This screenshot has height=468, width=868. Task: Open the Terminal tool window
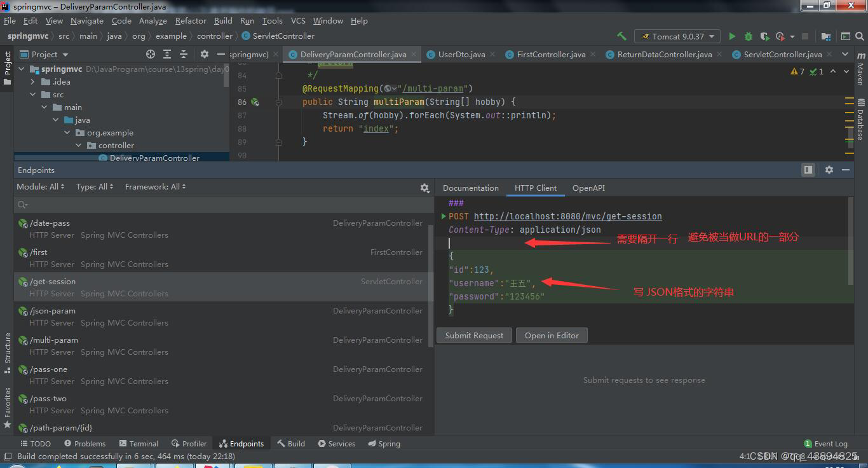[x=139, y=443]
